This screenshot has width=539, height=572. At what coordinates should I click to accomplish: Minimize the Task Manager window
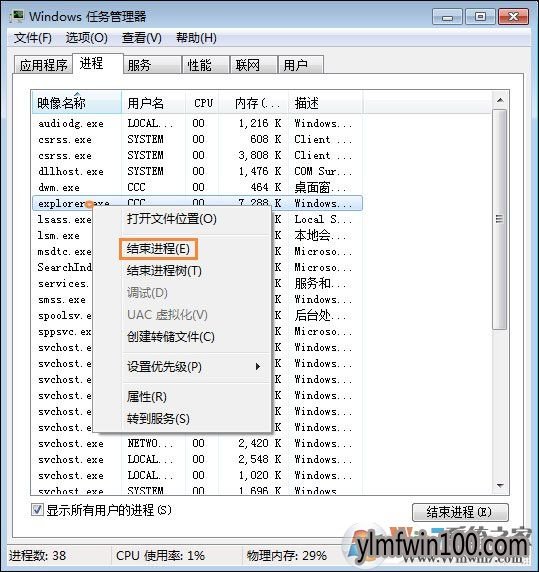pyautogui.click(x=447, y=17)
